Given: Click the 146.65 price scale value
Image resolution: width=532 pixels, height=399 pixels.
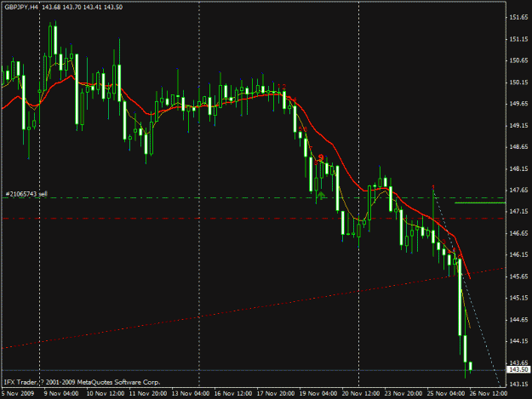Looking at the screenshot, I should [518, 233].
